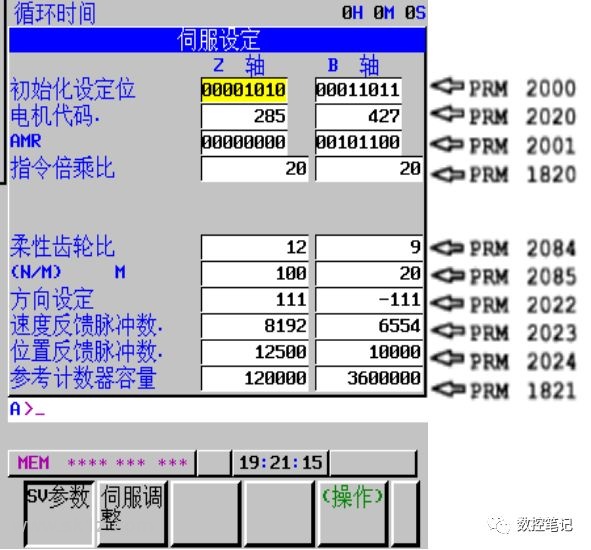The height and width of the screenshot is (550, 591).
Task: Click the MEM mode status indicator
Action: point(34,463)
